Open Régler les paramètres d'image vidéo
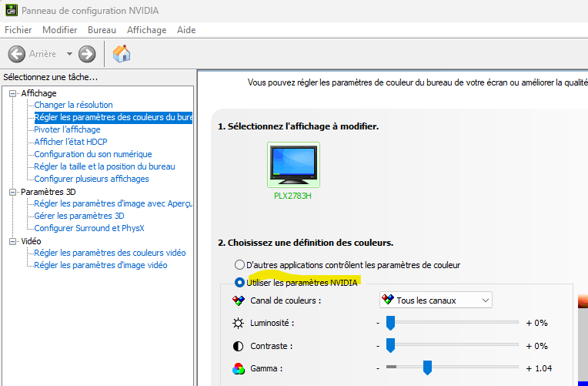Viewport: 588px width, 386px height. pyautogui.click(x=101, y=265)
